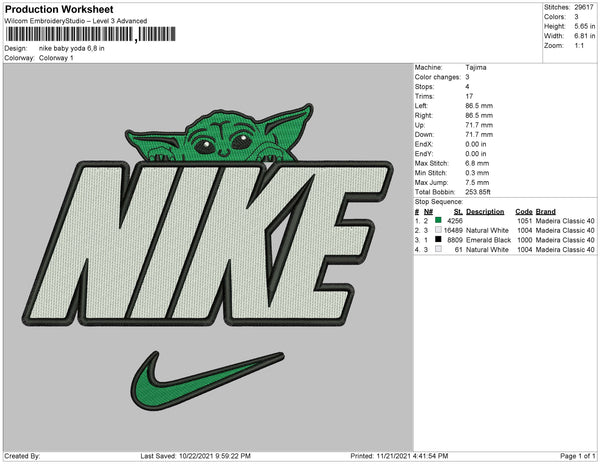Click the Down label
This screenshot has height=464, width=600.
pyautogui.click(x=424, y=135)
